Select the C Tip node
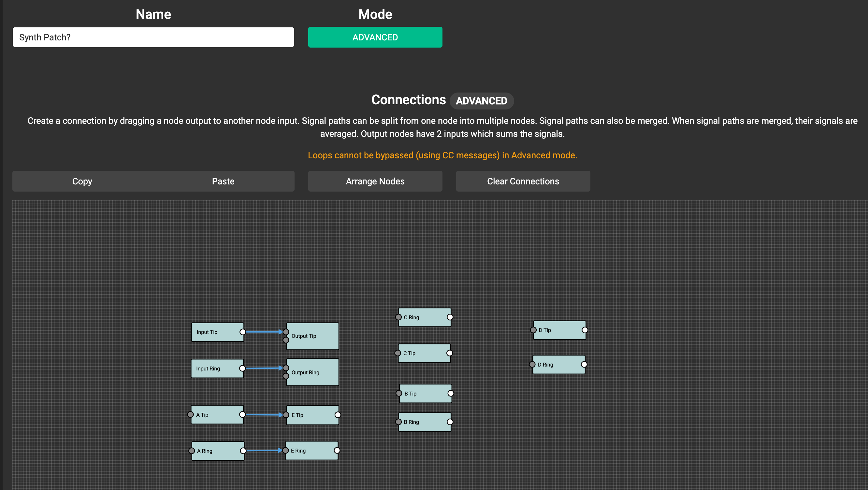 (424, 353)
